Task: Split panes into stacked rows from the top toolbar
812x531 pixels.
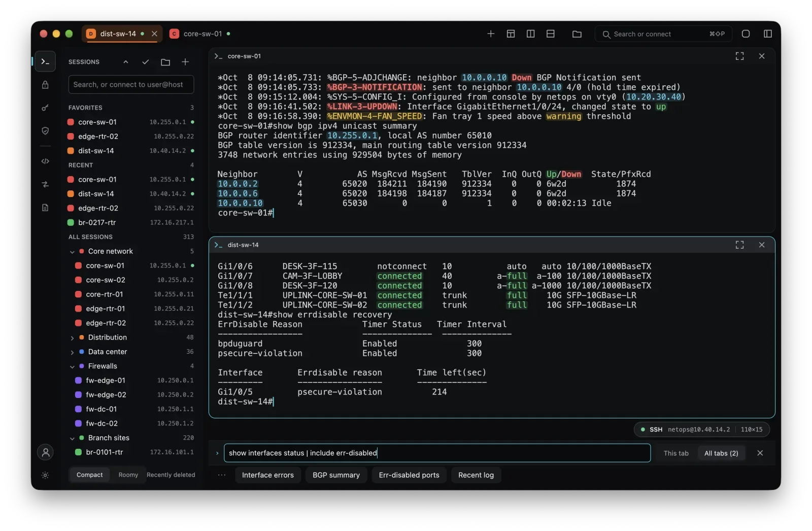Action: 550,34
